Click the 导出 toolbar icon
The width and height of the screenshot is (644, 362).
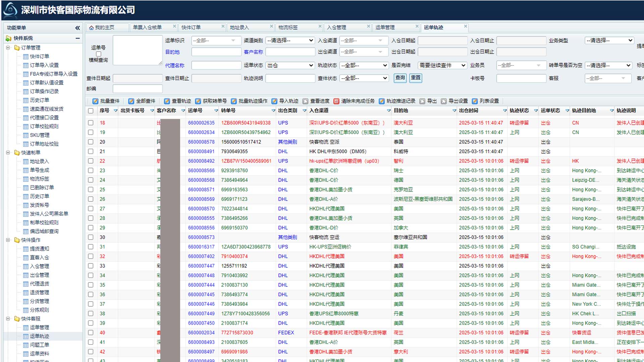[422, 101]
